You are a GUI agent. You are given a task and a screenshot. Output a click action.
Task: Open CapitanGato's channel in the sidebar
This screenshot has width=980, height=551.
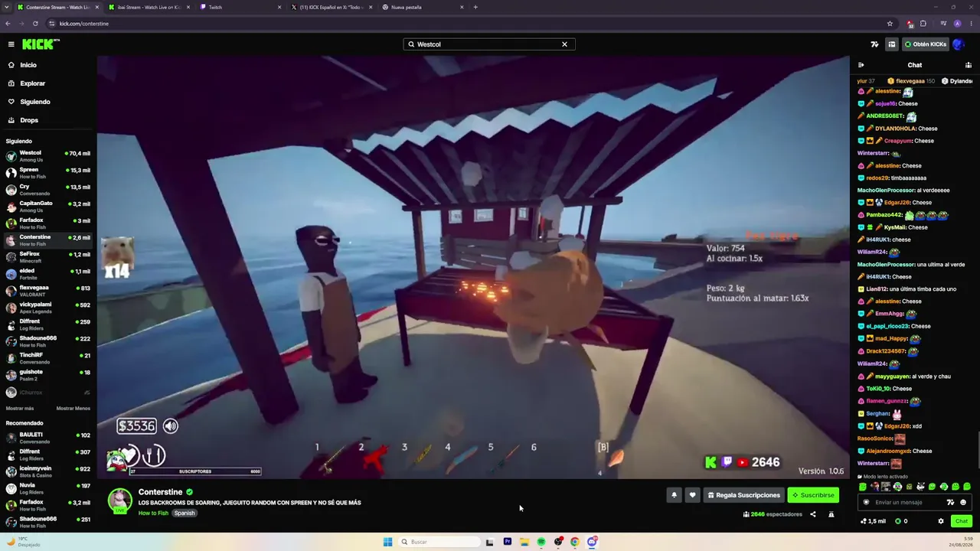pos(47,207)
